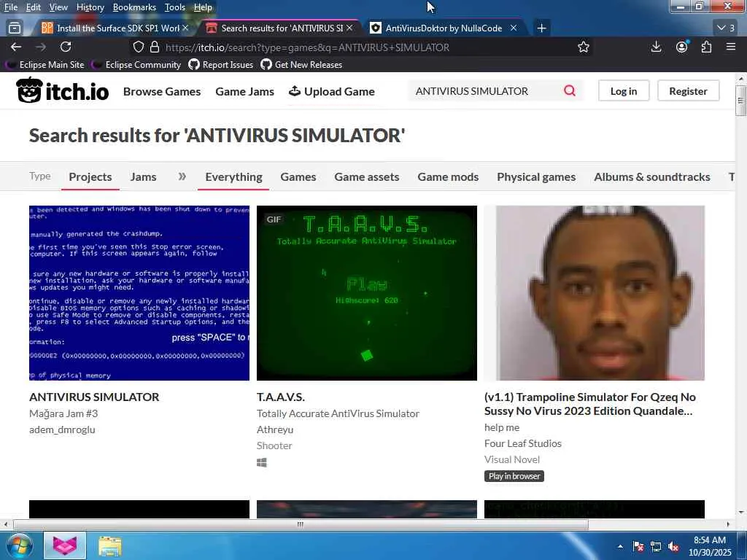Open the extensions puzzle icon
Image resolution: width=747 pixels, height=560 pixels.
tap(706, 47)
